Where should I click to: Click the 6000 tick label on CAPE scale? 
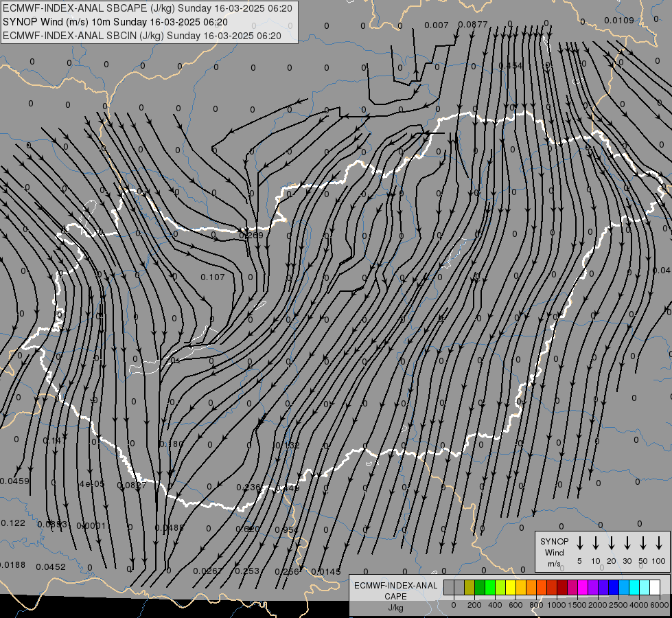(660, 605)
